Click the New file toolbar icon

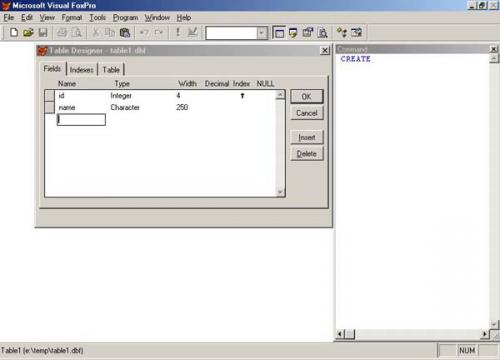click(14, 33)
